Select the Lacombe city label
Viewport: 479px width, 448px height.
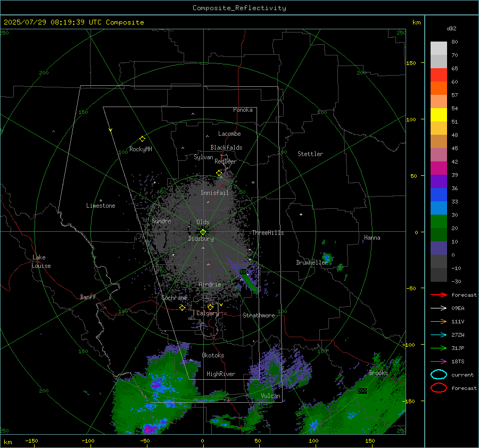tap(229, 134)
